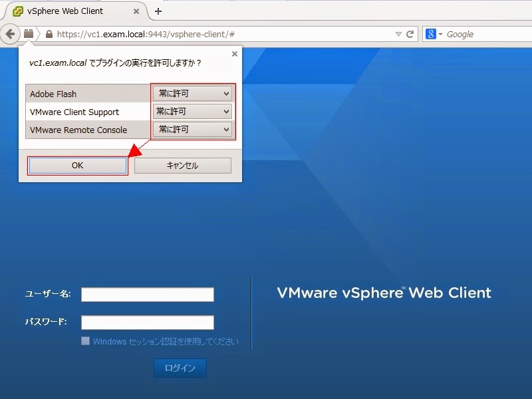Open the VMware Client Support permission dropdown

click(x=192, y=111)
